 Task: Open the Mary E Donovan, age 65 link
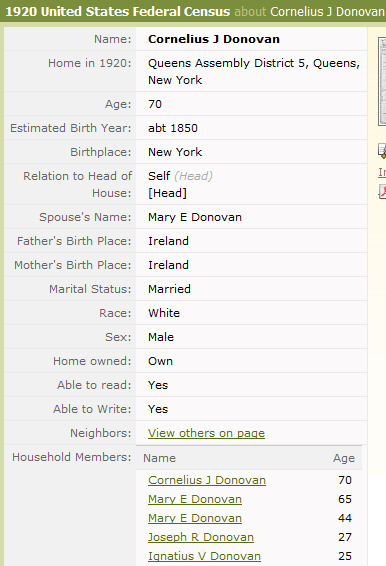pyautogui.click(x=195, y=499)
